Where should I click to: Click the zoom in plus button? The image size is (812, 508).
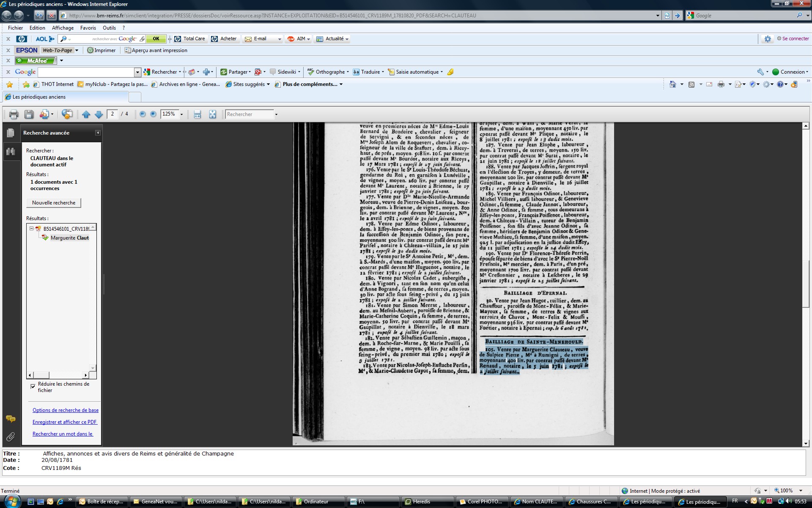(154, 114)
